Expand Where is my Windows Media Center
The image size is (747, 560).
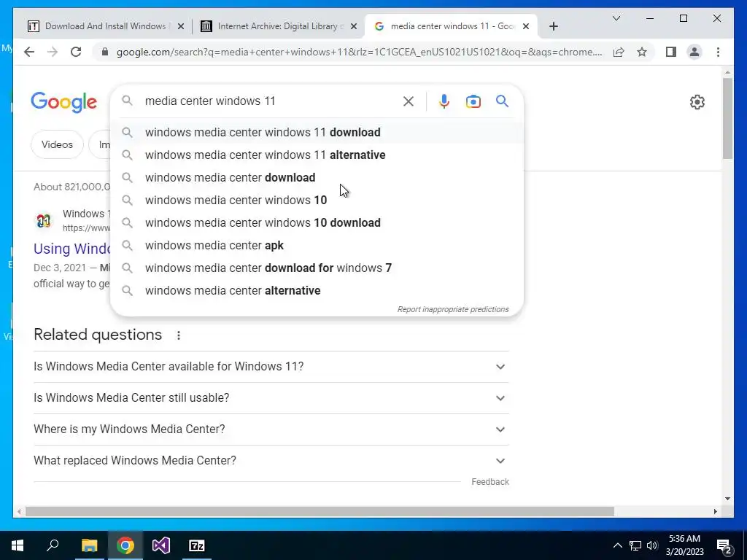271,429
